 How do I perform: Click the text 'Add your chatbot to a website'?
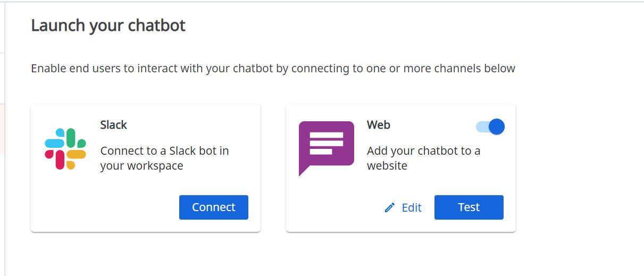[424, 158]
